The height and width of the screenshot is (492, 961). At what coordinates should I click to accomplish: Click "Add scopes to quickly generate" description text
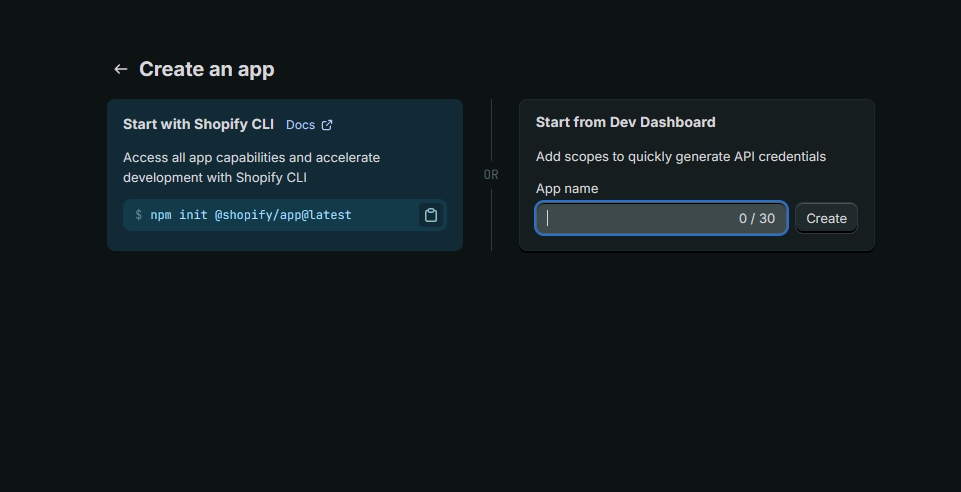(680, 157)
